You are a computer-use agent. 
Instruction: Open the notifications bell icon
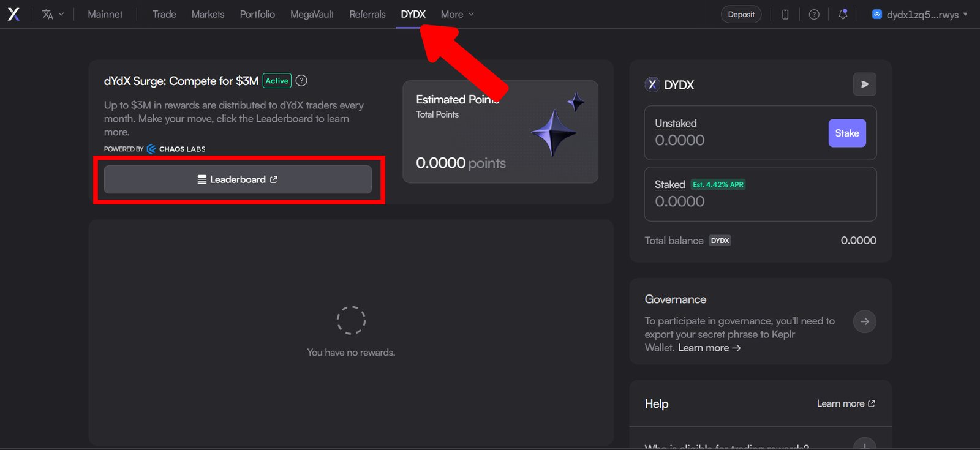pos(843,14)
